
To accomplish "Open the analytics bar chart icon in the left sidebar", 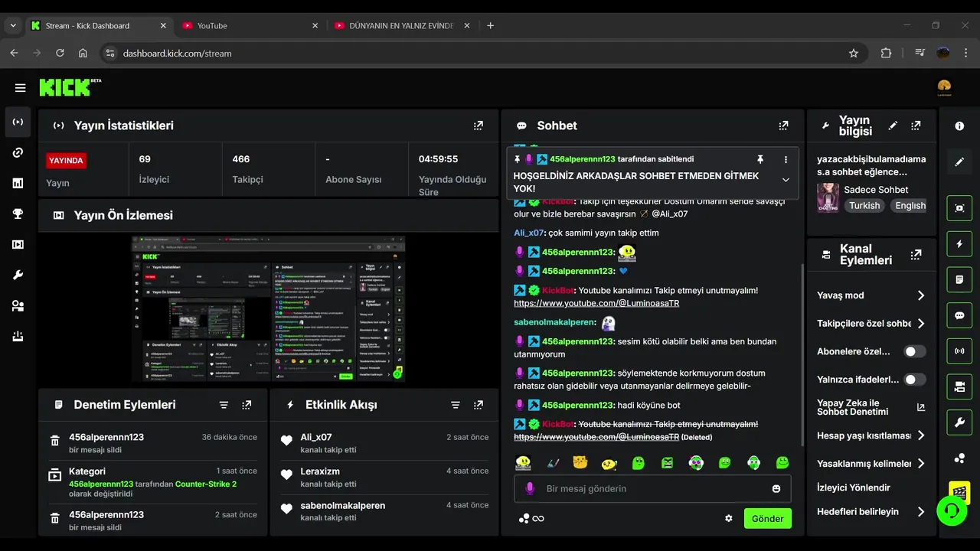I will 18,184.
